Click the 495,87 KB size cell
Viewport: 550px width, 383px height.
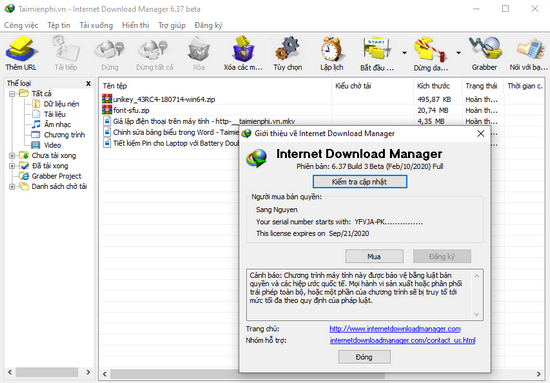coord(434,99)
